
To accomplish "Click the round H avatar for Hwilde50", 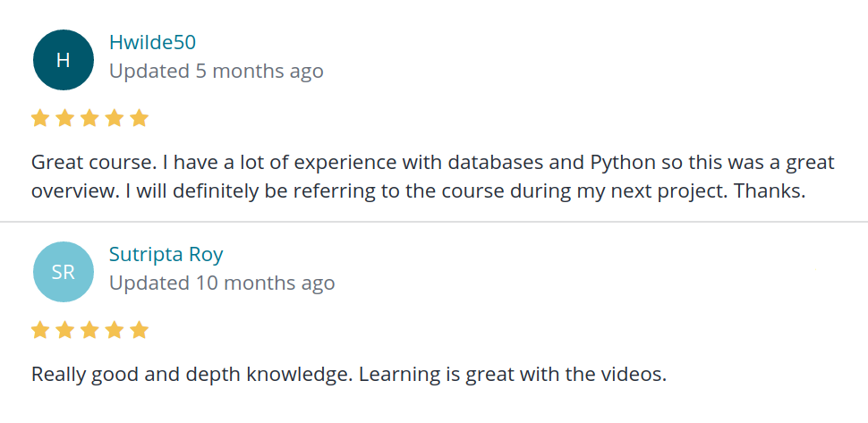I will click(63, 60).
